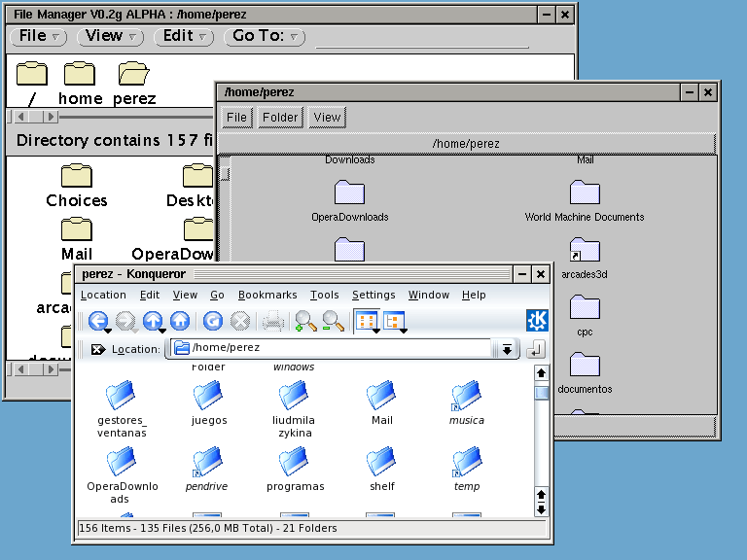Viewport: 747px width, 560px height.
Task: Open the pendrive link folder
Action: 207,469
